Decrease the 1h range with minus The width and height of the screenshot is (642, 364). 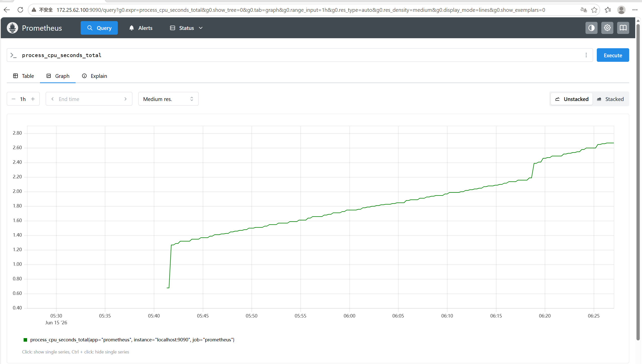point(14,99)
